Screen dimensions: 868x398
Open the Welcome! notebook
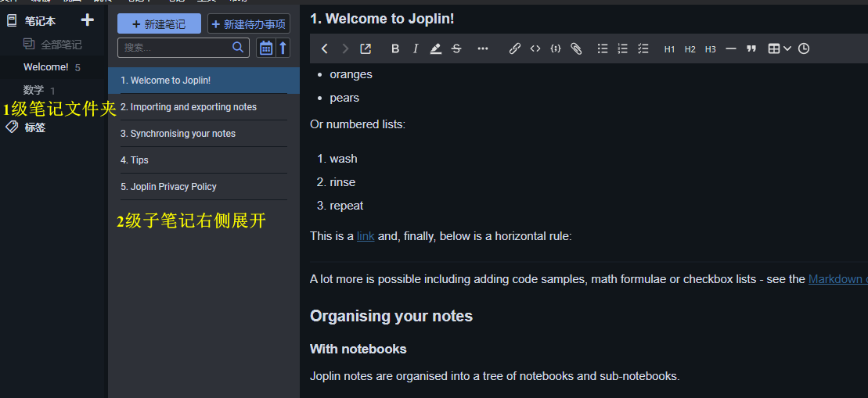(46, 67)
